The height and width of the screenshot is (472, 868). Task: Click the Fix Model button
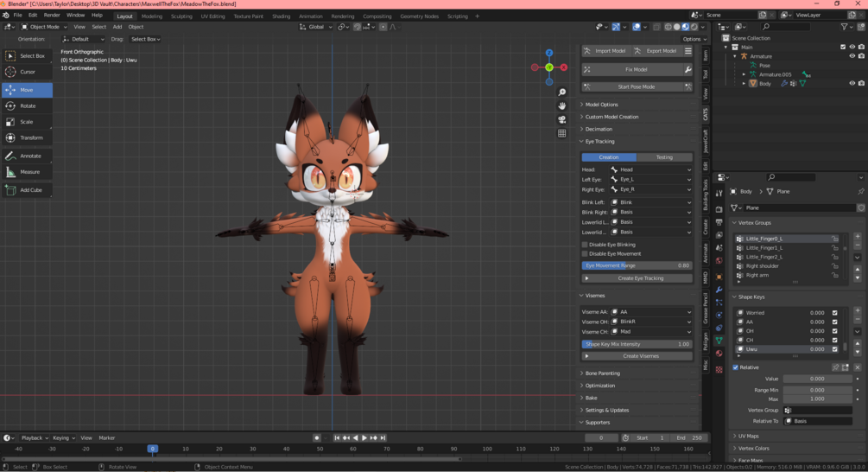(x=636, y=69)
